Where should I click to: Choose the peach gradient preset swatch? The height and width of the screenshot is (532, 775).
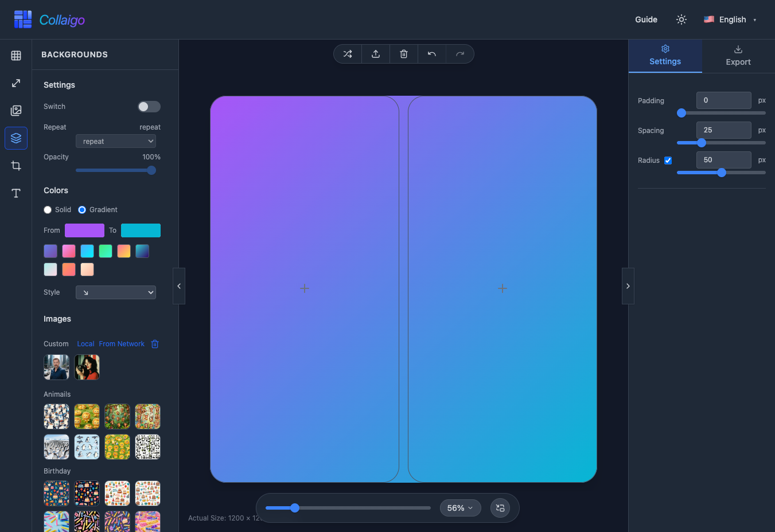coord(87,269)
